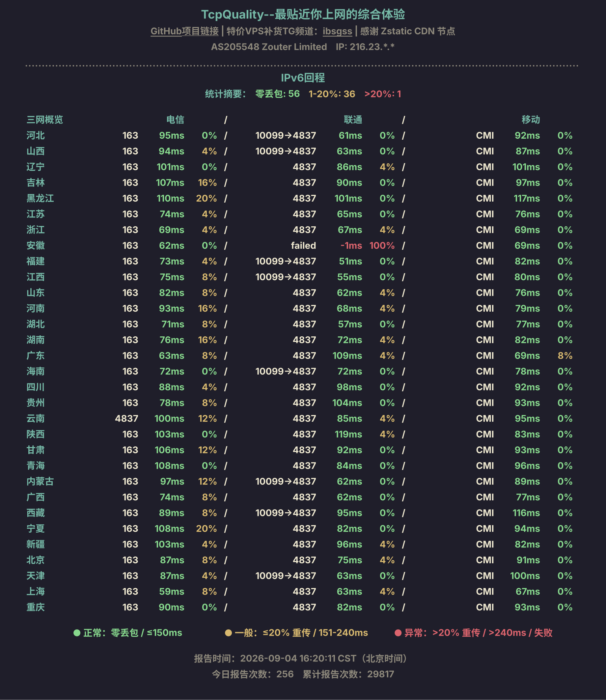Click the 零丢包: 56 summary value
606x700 pixels.
coord(277,94)
